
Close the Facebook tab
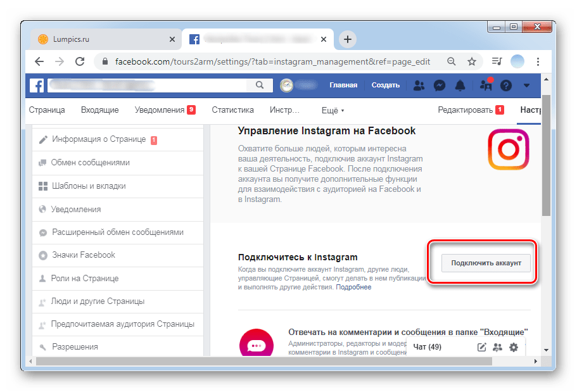click(x=324, y=39)
